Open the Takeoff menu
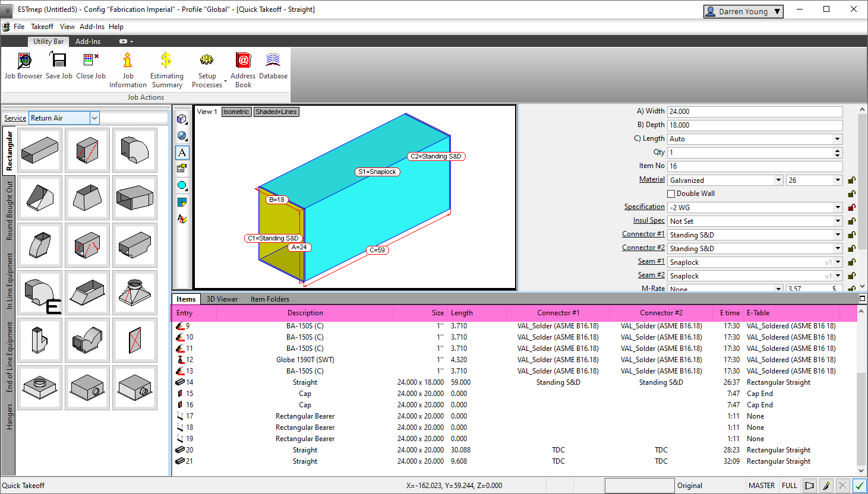This screenshot has width=868, height=494. point(42,27)
